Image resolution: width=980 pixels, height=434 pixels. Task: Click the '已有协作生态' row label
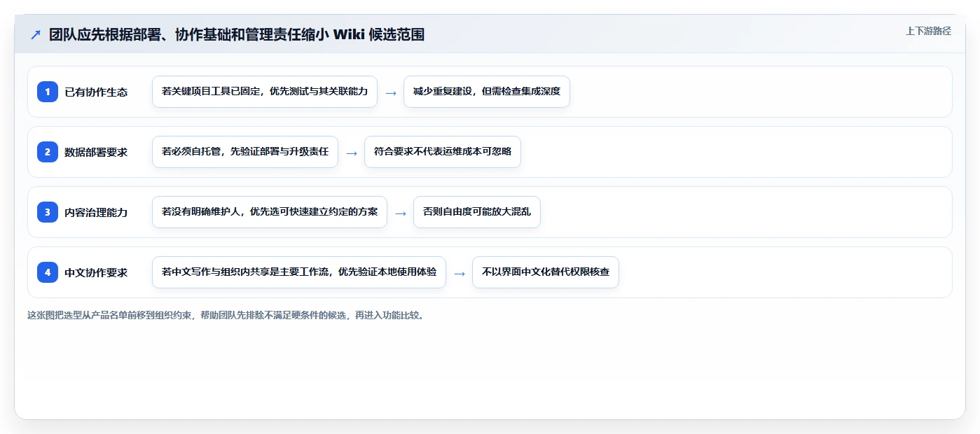click(96, 92)
